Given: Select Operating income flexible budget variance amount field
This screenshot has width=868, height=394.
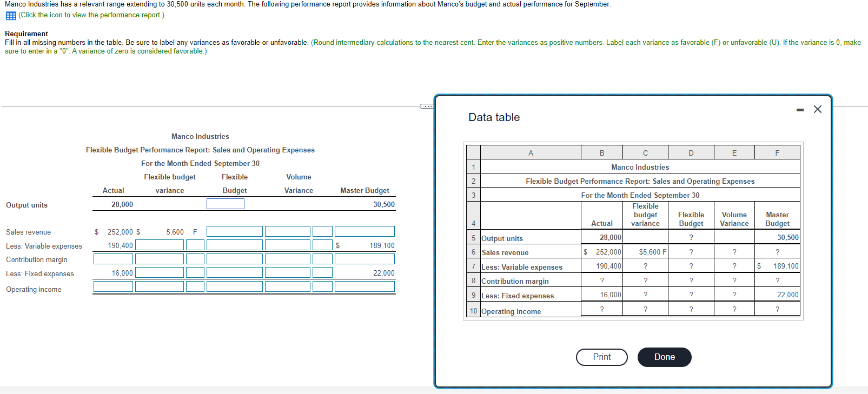Looking at the screenshot, I should (x=160, y=286).
